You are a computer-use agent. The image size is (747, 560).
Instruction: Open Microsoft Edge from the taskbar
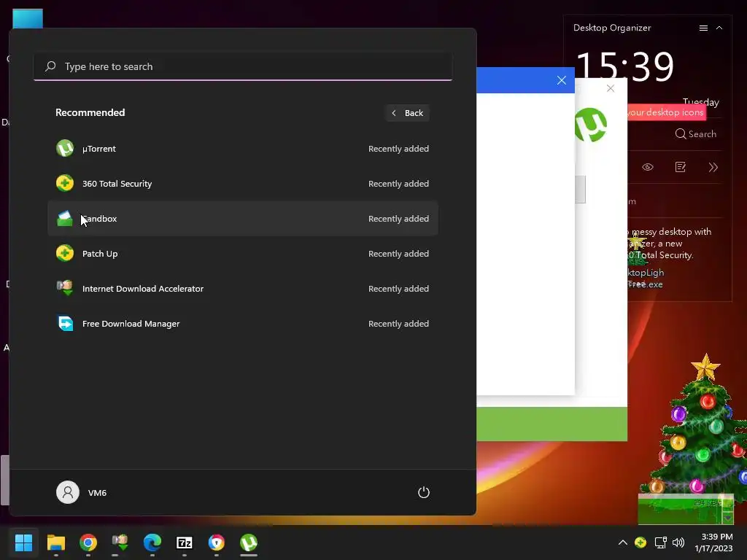pos(152,542)
